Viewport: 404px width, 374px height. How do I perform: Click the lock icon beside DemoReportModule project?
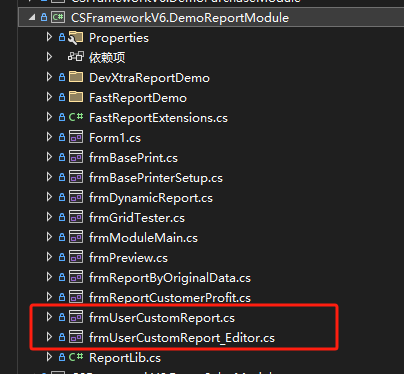[x=44, y=17]
